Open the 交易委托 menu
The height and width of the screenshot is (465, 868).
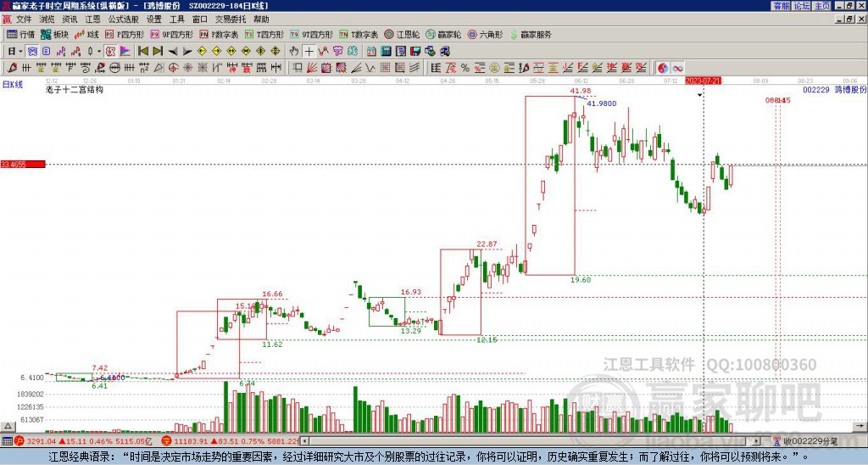[231, 20]
